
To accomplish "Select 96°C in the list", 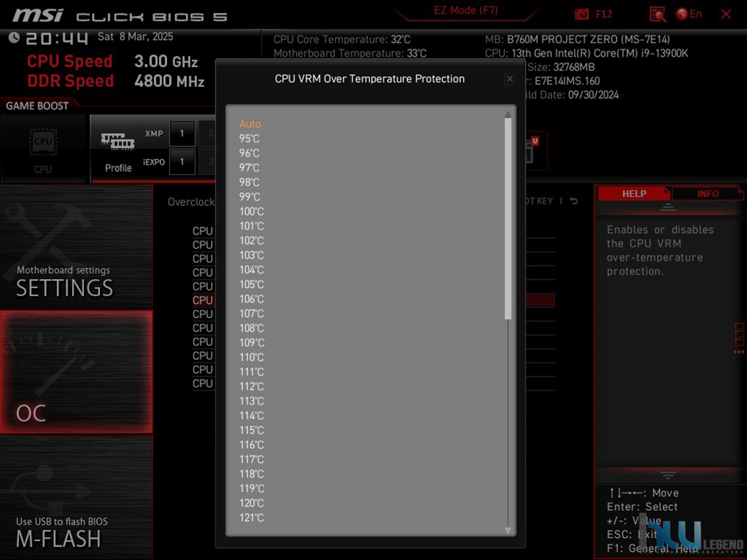I will 249,153.
